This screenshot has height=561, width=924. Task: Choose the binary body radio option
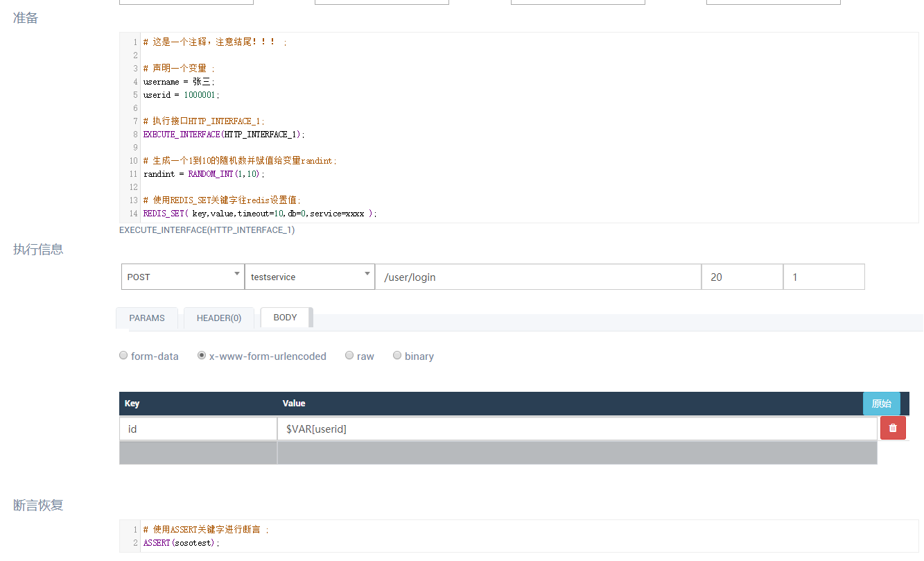(x=397, y=355)
